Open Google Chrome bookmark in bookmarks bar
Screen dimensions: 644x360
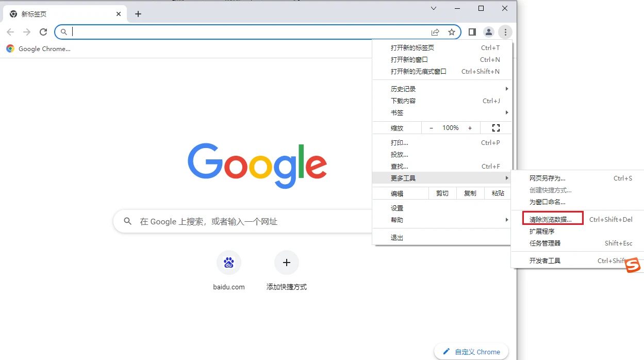pyautogui.click(x=38, y=48)
